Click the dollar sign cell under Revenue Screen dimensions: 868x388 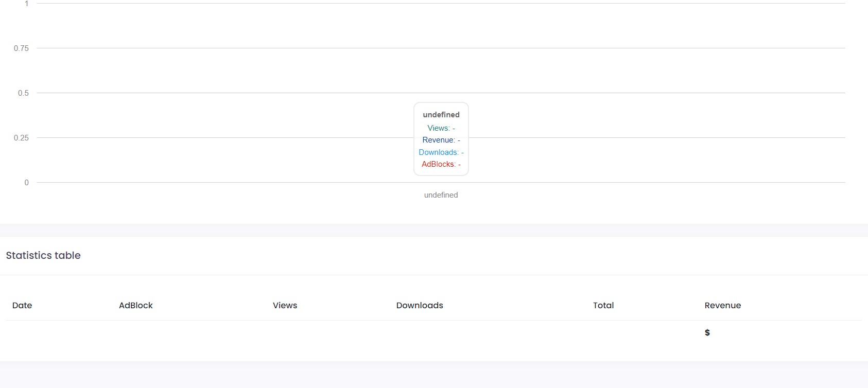[x=707, y=332]
